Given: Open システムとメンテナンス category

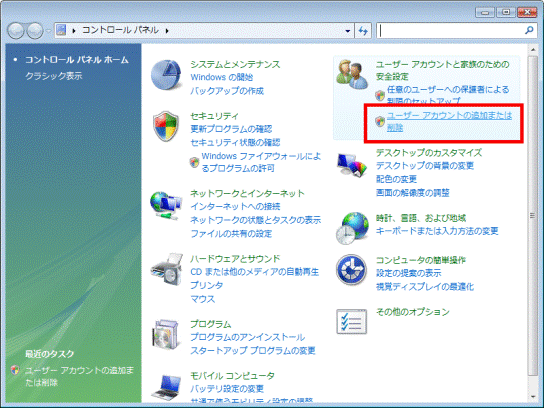Looking at the screenshot, I should [235, 64].
